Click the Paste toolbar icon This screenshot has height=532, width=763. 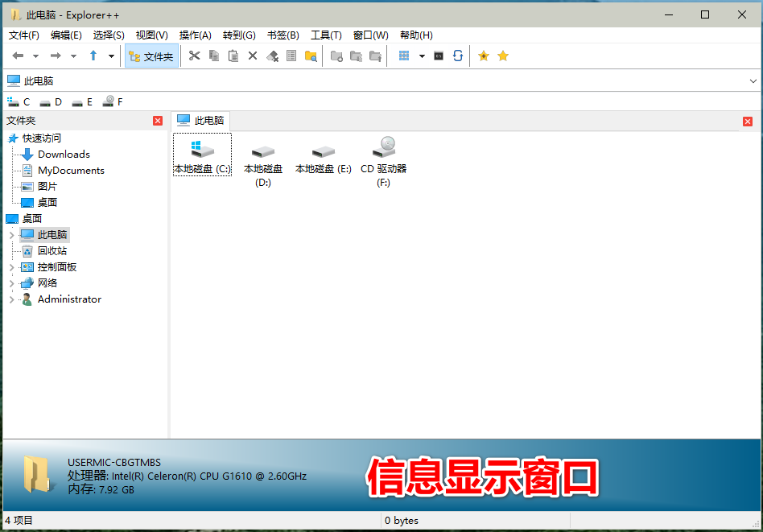pos(233,56)
